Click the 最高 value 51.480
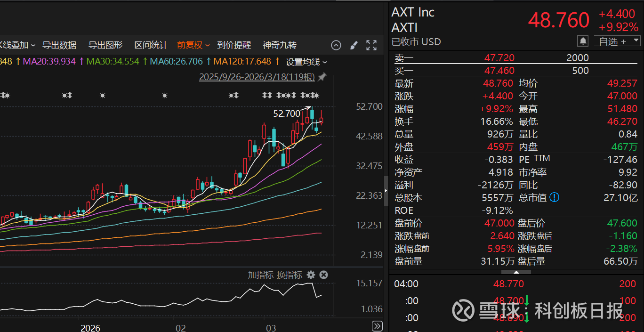Screen dimensions: 644x332 coord(622,109)
